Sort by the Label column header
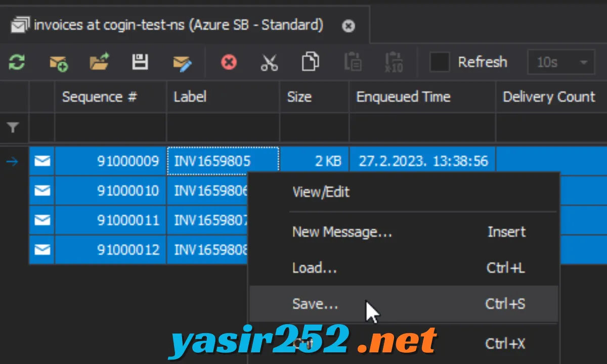The width and height of the screenshot is (607, 364). pos(223,98)
